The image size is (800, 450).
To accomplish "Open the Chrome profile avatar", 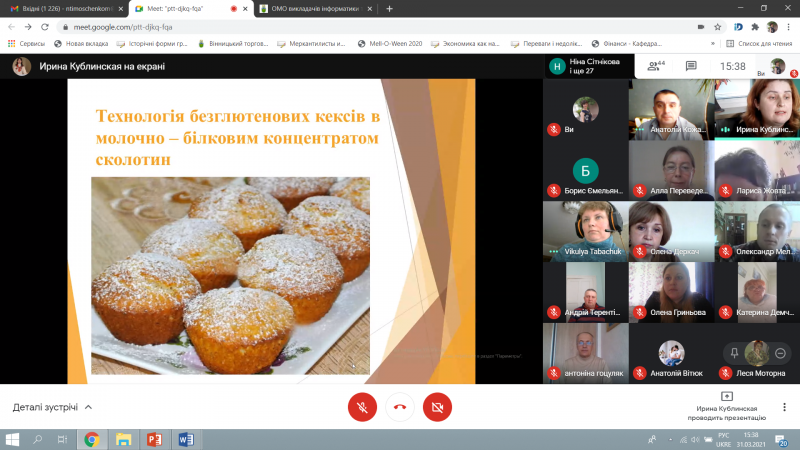I will point(772,27).
